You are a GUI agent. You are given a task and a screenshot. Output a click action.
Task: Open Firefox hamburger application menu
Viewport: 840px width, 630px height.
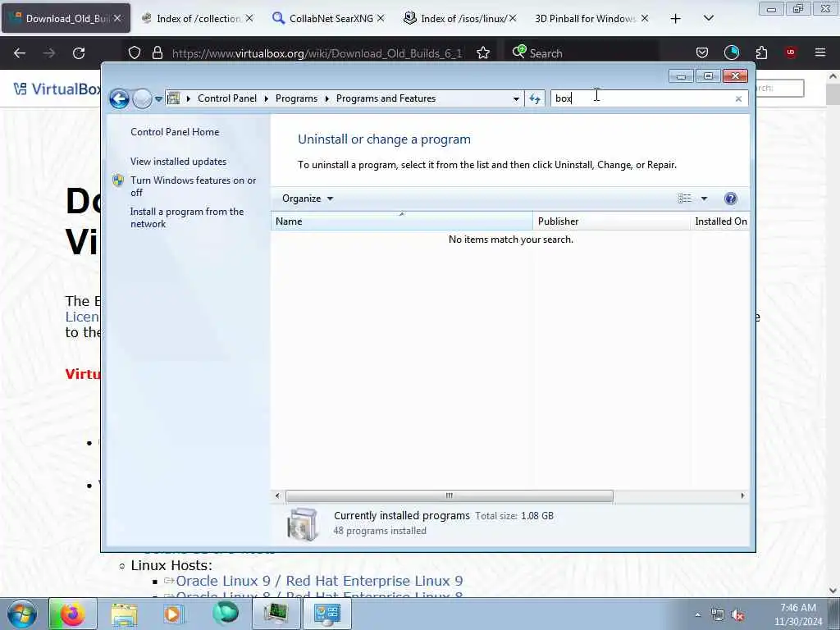click(820, 52)
